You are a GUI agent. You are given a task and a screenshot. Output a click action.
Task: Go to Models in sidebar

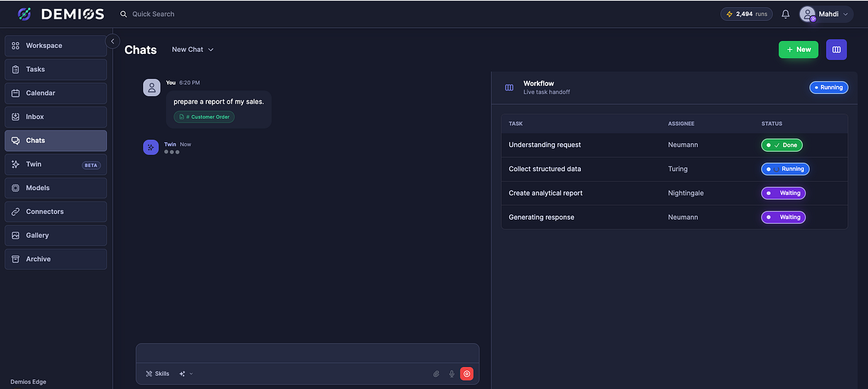[56, 188]
